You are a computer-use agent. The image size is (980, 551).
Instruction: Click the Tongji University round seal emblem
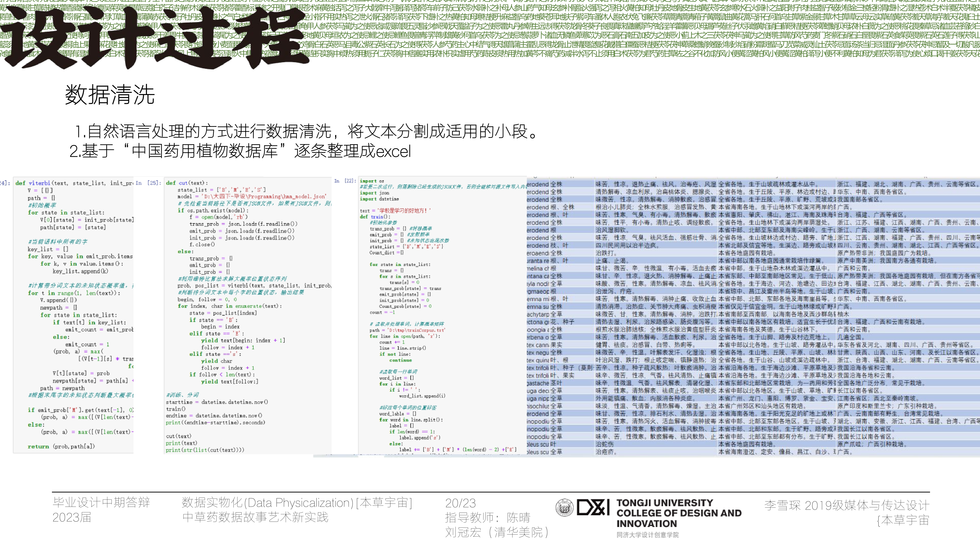[564, 507]
